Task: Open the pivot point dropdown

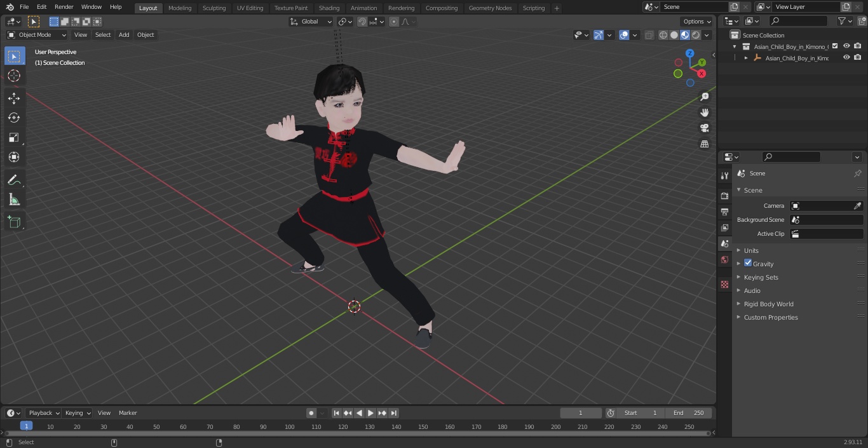Action: (x=346, y=22)
